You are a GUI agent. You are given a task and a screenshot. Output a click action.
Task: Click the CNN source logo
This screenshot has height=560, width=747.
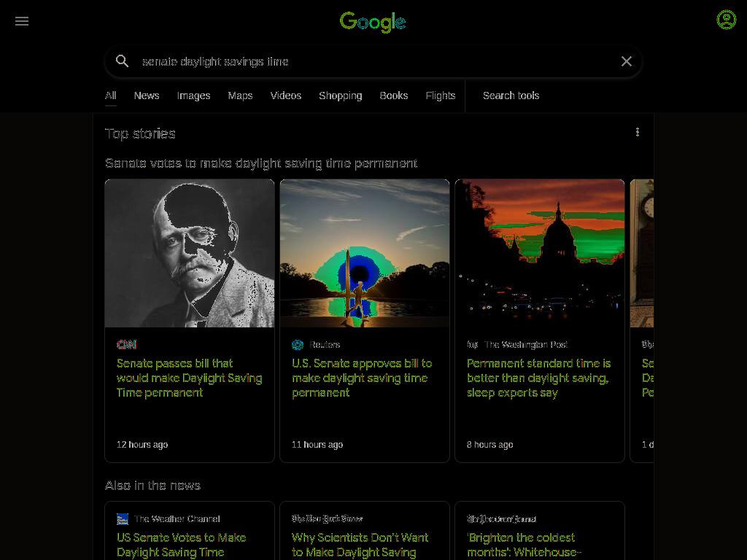127,344
